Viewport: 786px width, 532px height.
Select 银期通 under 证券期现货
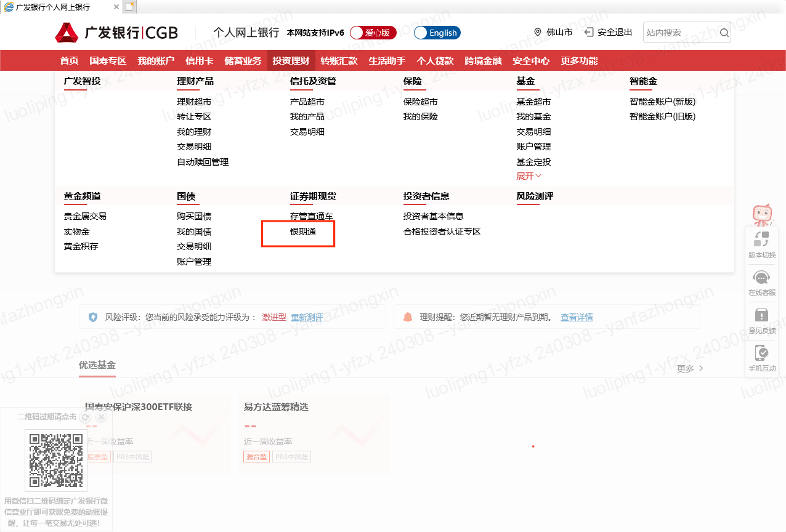303,232
